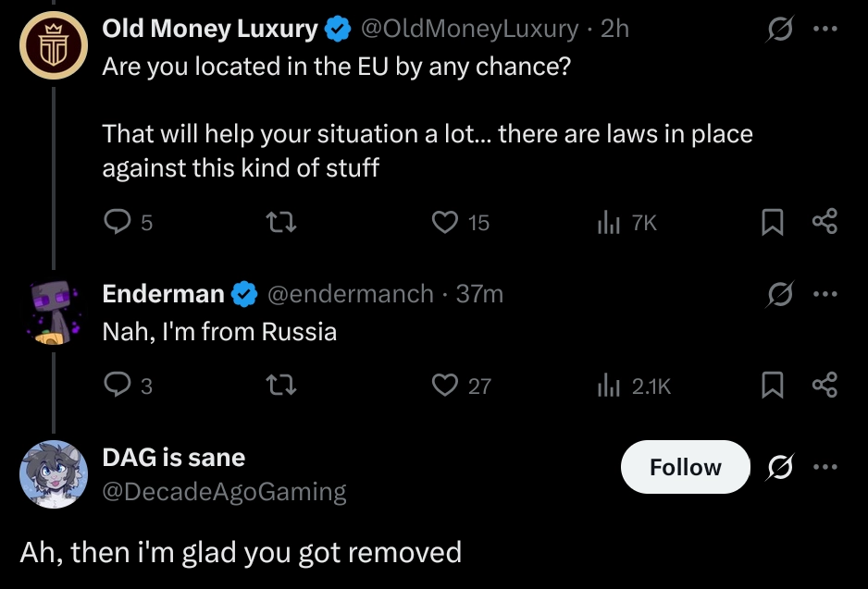Screen dimensions: 868x589
Task: Like the Old Money Luxury post
Action: coord(446,222)
